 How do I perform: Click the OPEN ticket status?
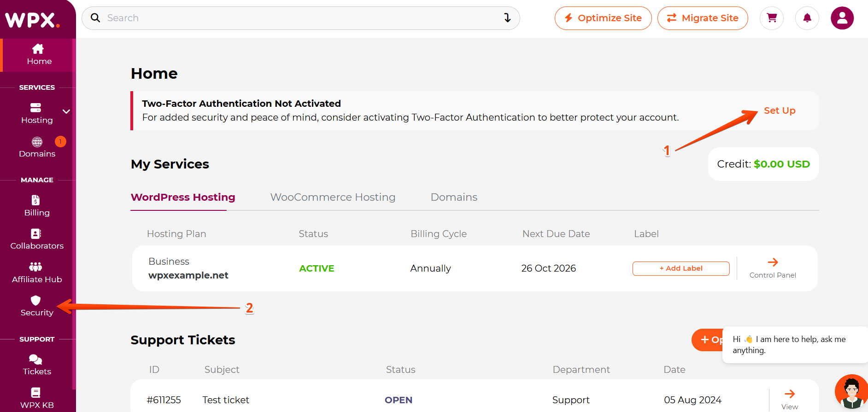tap(399, 400)
